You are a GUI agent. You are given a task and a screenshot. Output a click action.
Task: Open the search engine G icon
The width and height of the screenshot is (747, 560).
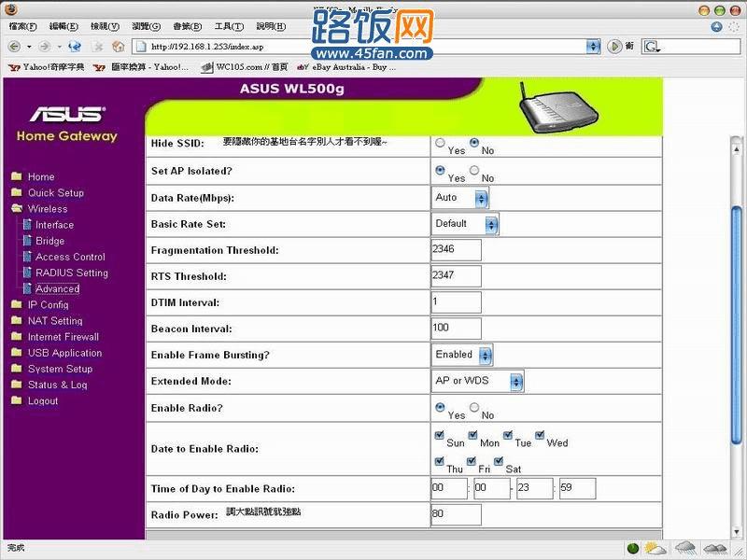tap(651, 47)
